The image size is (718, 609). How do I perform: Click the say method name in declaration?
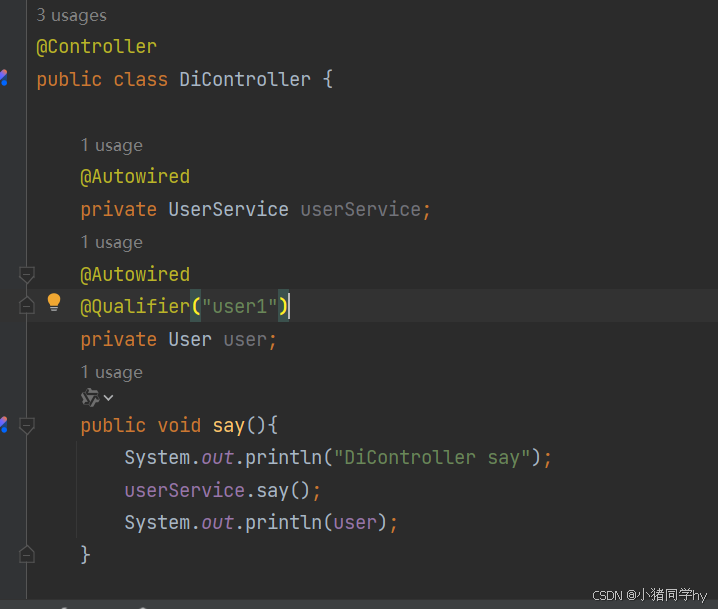pos(229,425)
